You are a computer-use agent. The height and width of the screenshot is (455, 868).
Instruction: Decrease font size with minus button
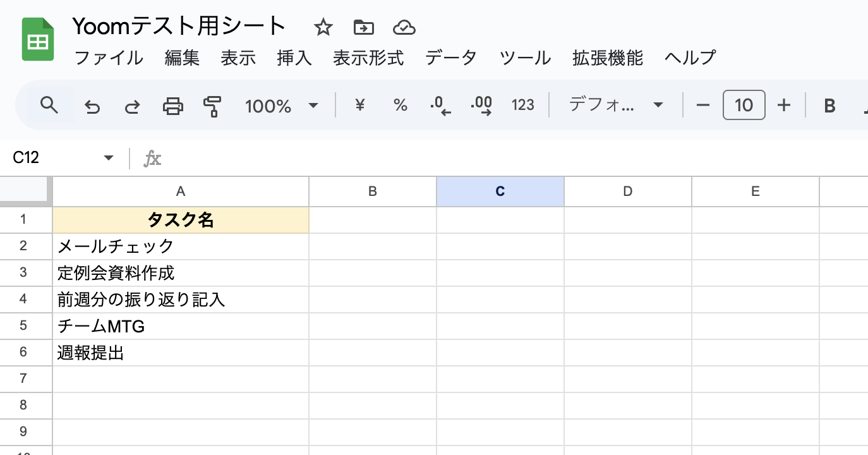(703, 105)
